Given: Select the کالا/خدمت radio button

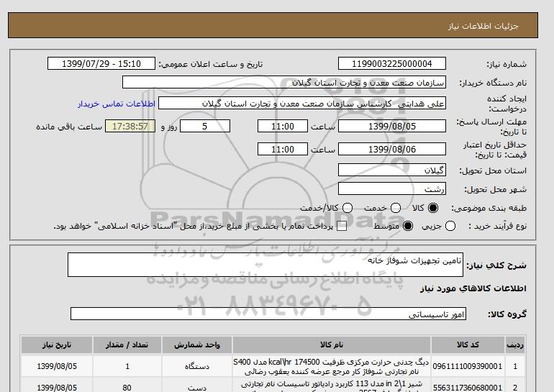Looking at the screenshot, I should [x=348, y=208].
